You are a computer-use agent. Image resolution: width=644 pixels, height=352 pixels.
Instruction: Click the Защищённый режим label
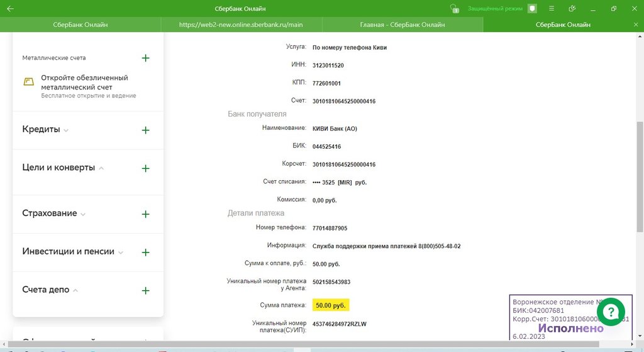pos(495,9)
